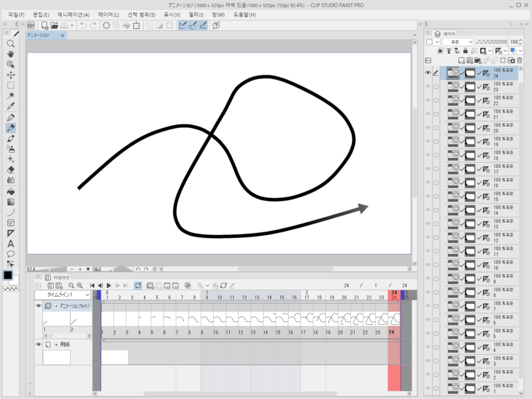
Task: Open the 파일(F) menu
Action: point(16,14)
